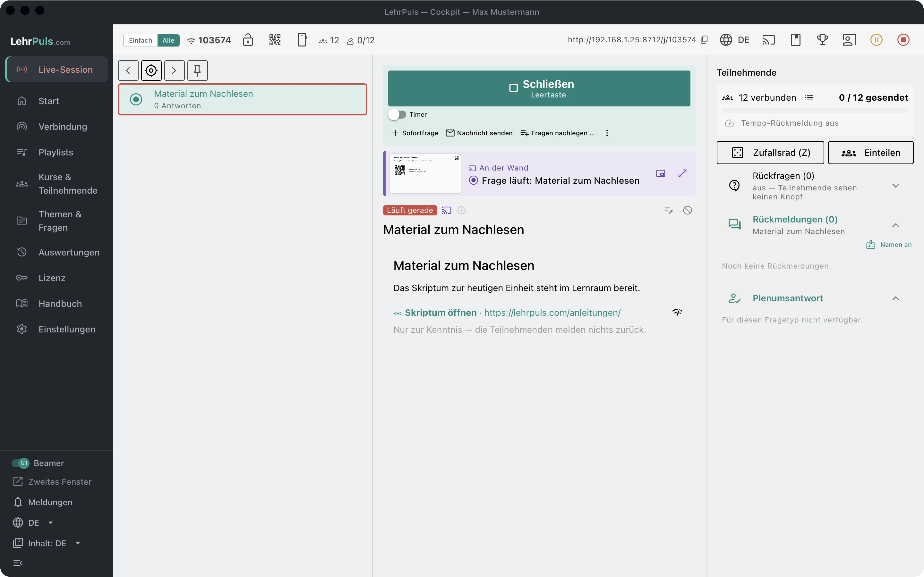Click the pin icon above question list
Screen dimensions: 924x577
pos(197,71)
